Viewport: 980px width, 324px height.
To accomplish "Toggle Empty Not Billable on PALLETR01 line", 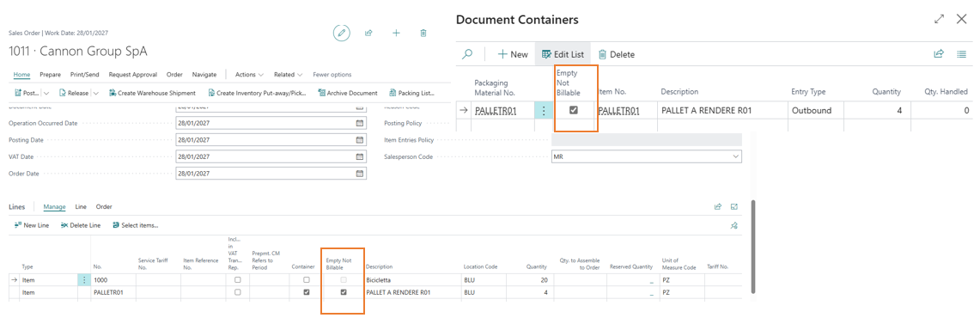I will [x=343, y=292].
